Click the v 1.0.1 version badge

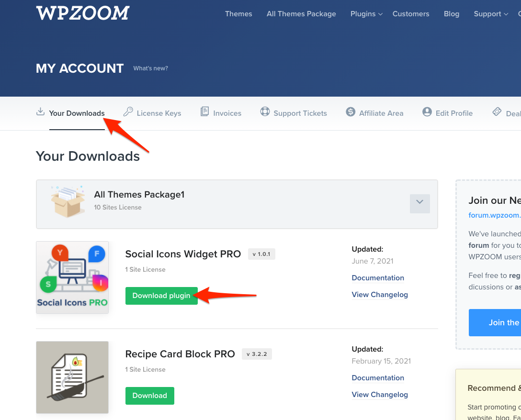[x=261, y=254]
